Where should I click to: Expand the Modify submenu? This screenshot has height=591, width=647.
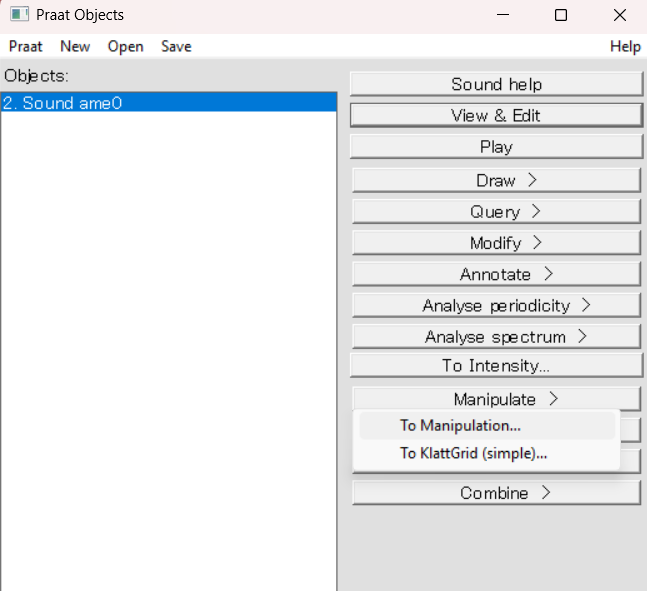[496, 243]
